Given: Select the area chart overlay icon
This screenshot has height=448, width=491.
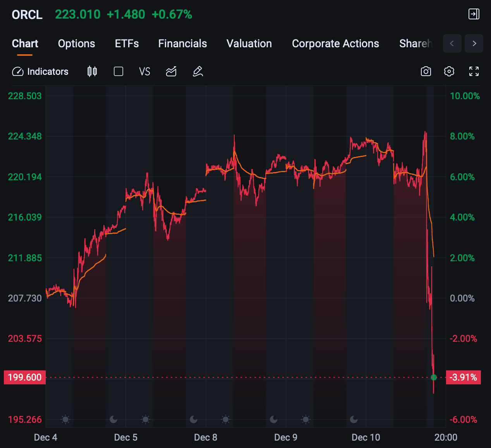Looking at the screenshot, I should pyautogui.click(x=171, y=71).
